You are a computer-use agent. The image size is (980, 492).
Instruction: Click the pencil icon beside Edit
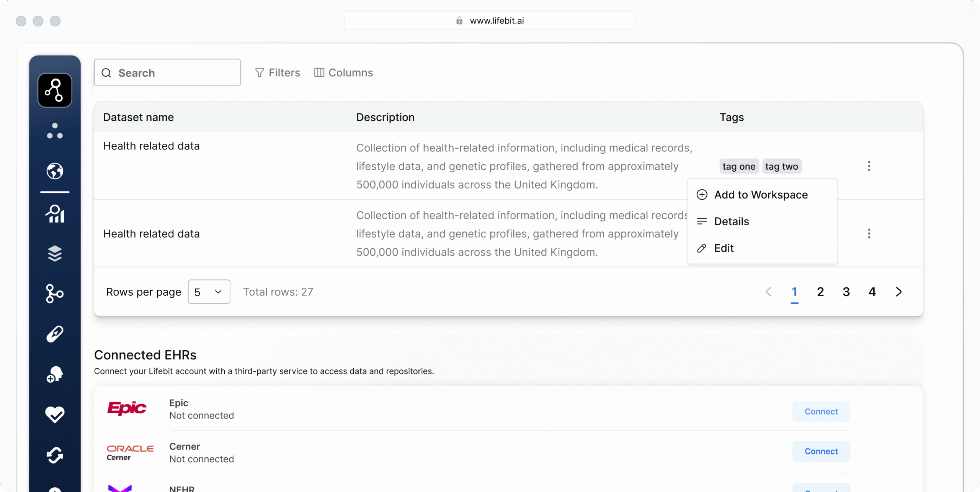702,248
